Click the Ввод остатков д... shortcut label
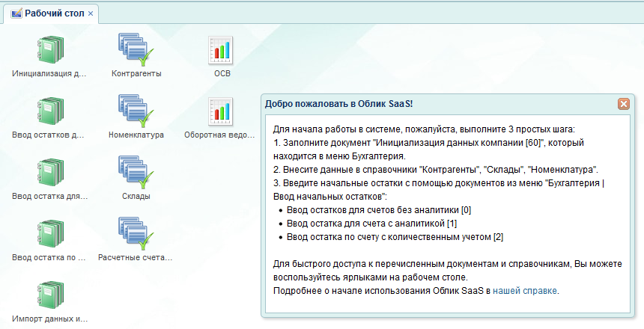Image resolution: width=644 pixels, height=329 pixels. (x=48, y=135)
